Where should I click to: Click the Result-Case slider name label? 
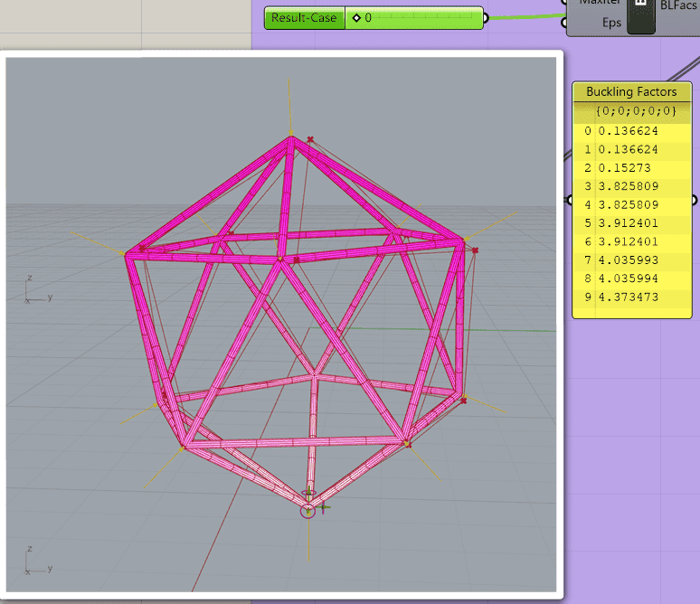305,18
